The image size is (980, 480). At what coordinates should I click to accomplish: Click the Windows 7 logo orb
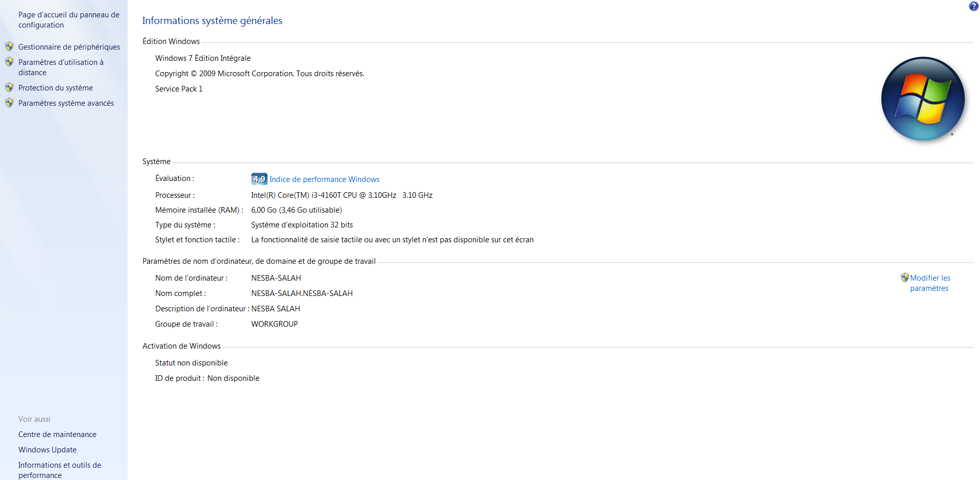(x=923, y=99)
